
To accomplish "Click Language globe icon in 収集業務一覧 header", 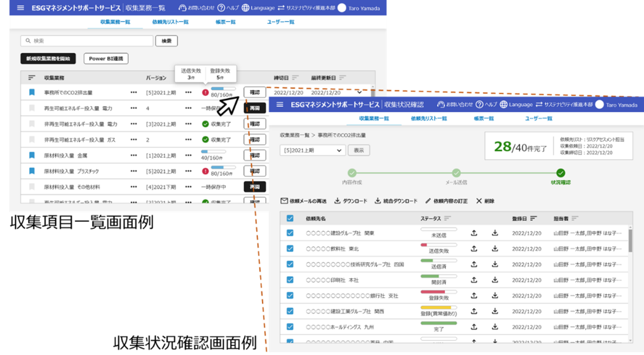I will 245,8.
